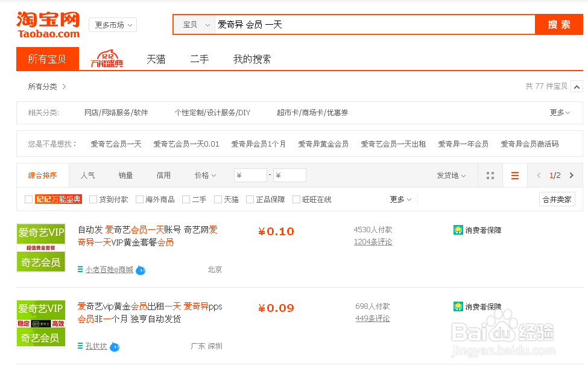Image resolution: width=588 pixels, height=371 pixels.
Task: Click the Taobao.com logo
Action: (x=48, y=25)
